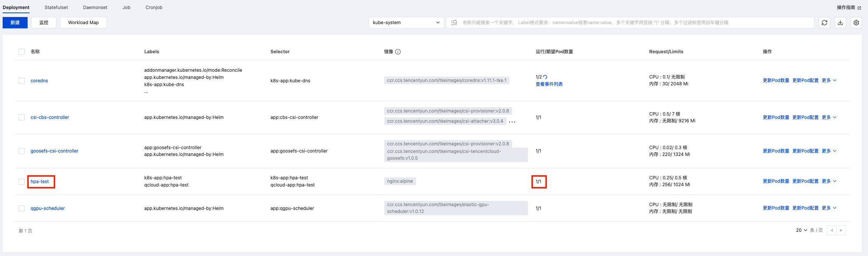Click the blue 新建 button

pos(15,23)
